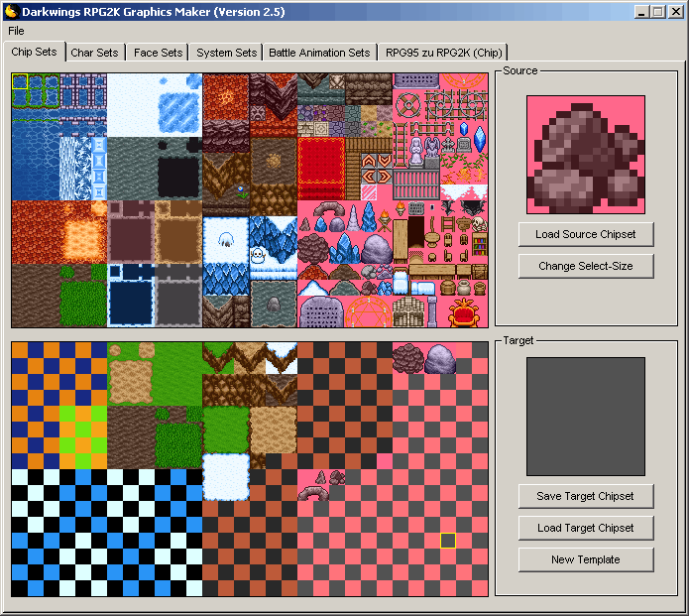
Task: Click the blue flower tile
Action: pyautogui.click(x=241, y=187)
